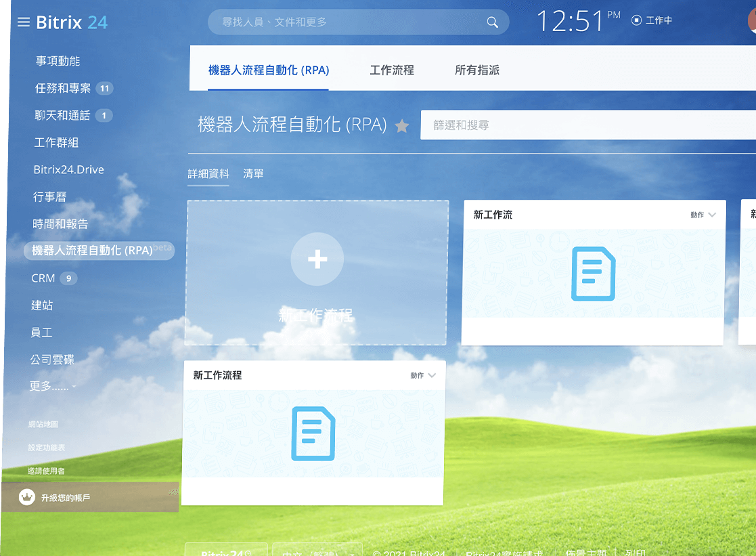This screenshot has width=756, height=556.
Task: Select the 詳細資料 view tab
Action: coord(208,174)
